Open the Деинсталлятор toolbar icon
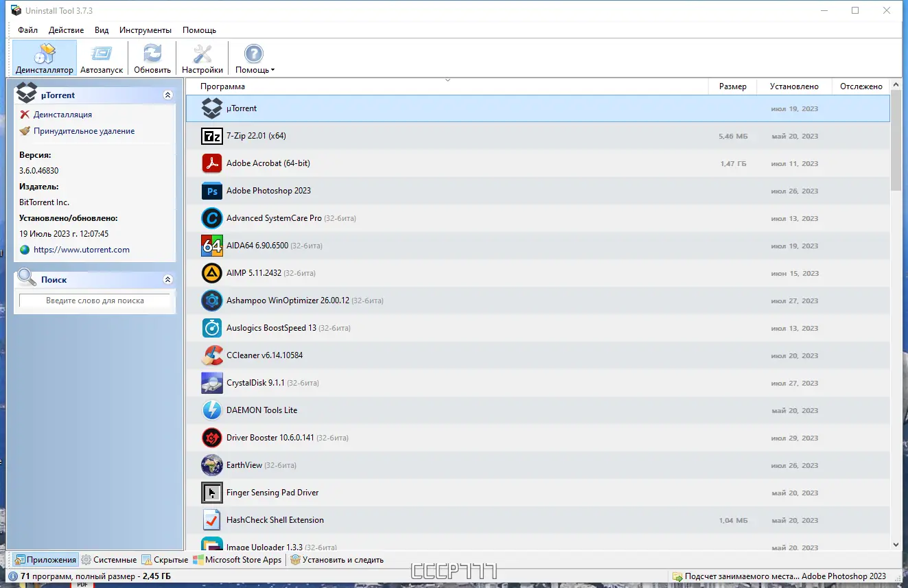Viewport: 908px width, 588px height. [43, 58]
